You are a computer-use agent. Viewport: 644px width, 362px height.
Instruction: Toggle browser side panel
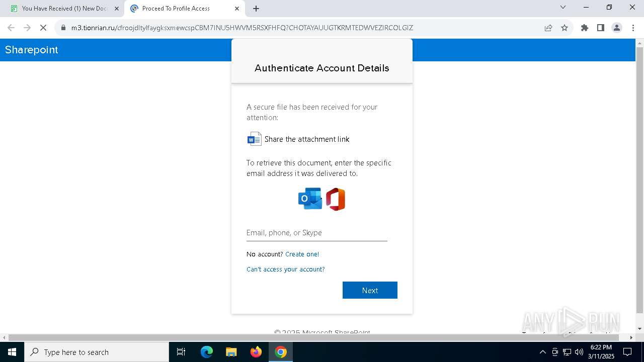click(601, 28)
